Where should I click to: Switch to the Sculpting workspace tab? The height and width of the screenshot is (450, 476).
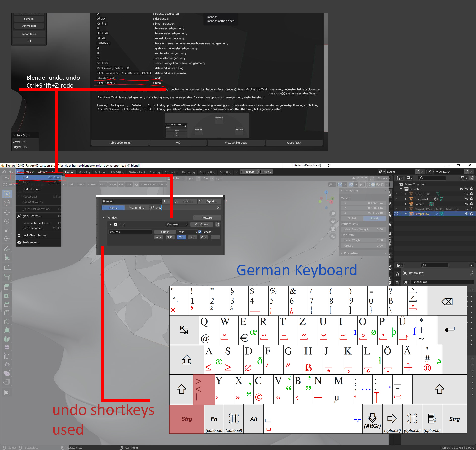100,172
